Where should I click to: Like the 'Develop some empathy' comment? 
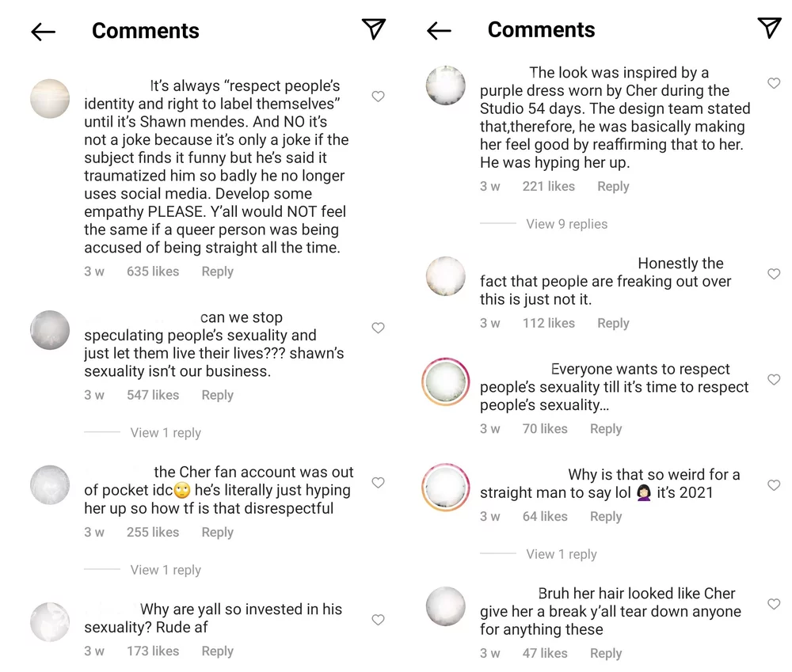379,97
